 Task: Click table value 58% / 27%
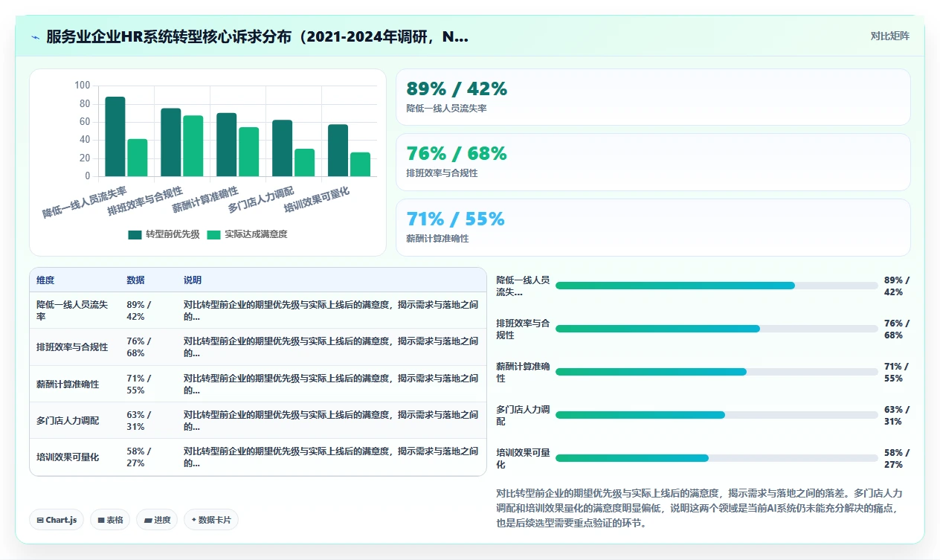139,457
